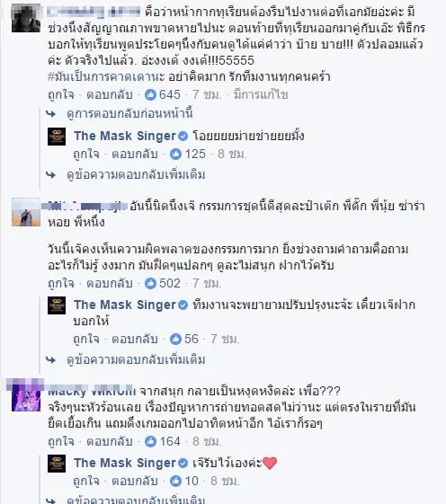This screenshot has height=504, width=446.
Task: Click the like thumb icon beside 502
Action: pos(150,283)
